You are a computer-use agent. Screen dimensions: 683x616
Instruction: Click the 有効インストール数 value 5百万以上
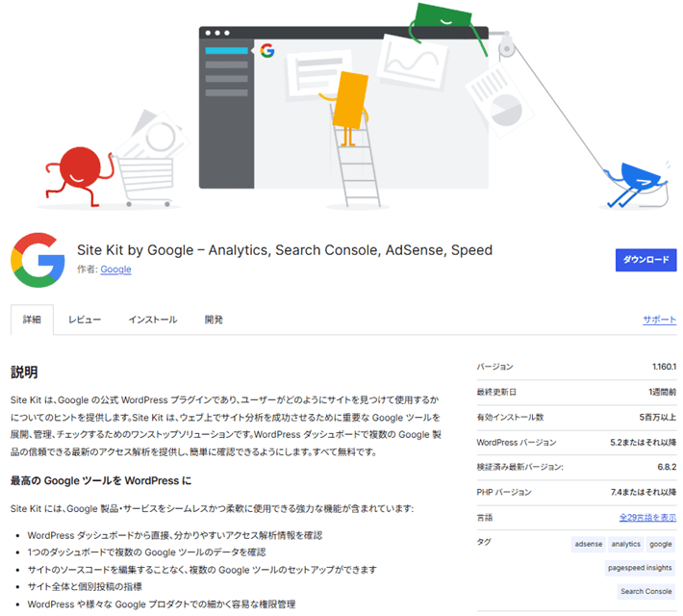click(x=658, y=417)
